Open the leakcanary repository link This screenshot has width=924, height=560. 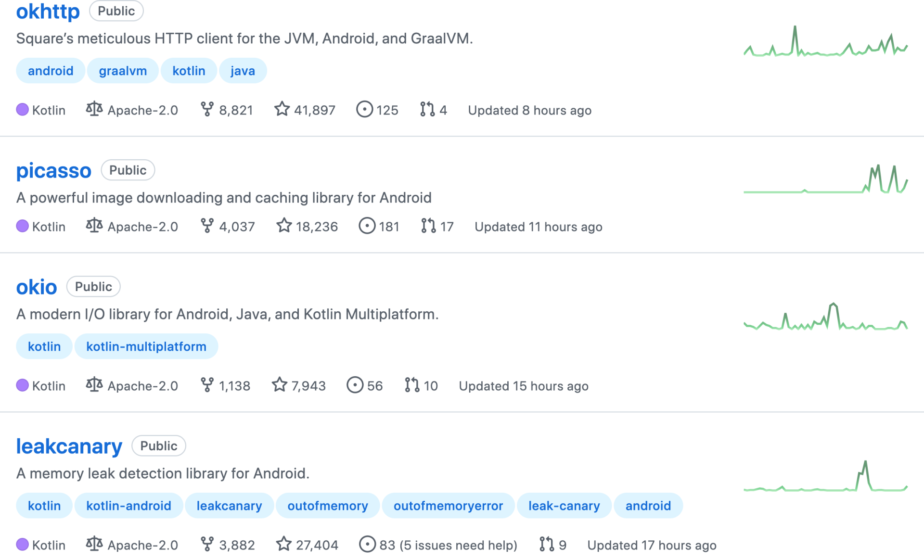coord(69,446)
